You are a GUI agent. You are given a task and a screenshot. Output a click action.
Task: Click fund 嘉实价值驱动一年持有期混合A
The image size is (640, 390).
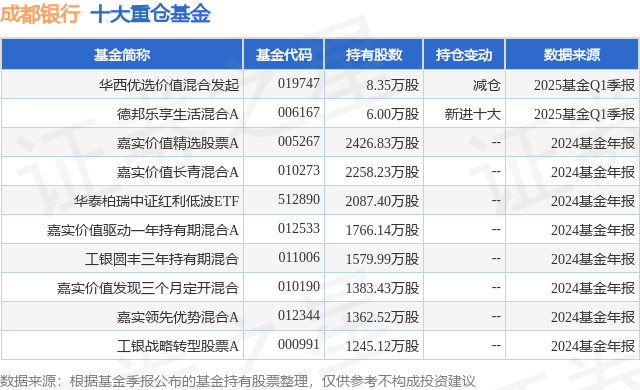(143, 230)
